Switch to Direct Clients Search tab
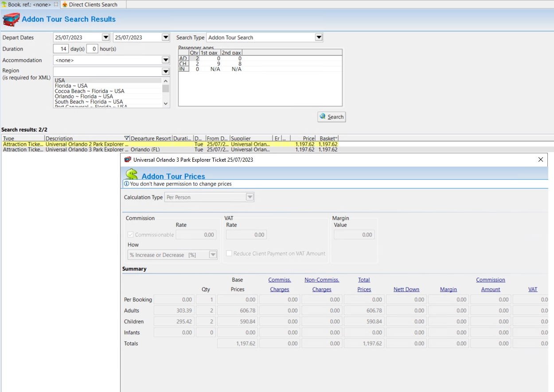The width and height of the screenshot is (554, 392). (93, 4)
